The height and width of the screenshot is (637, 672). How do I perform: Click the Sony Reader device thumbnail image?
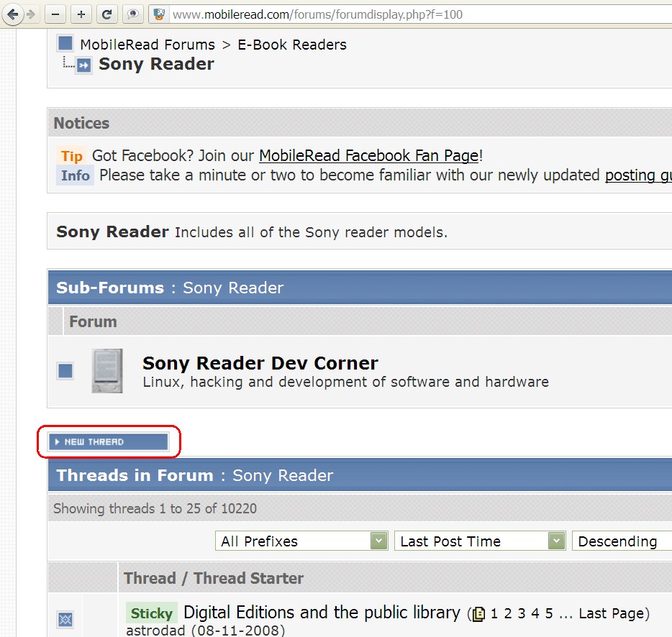point(107,371)
